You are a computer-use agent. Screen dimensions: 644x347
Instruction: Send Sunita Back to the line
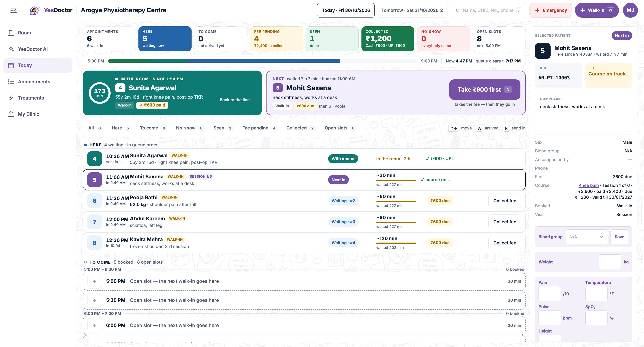click(x=235, y=100)
